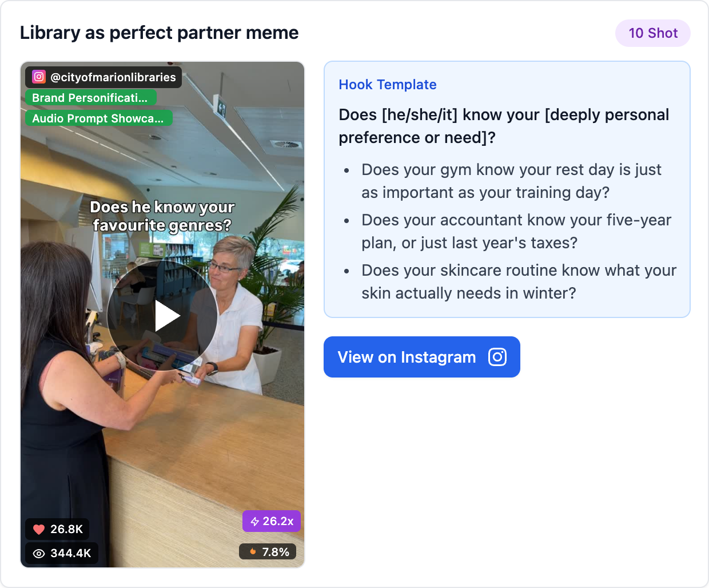709x588 pixels.
Task: Click the 10 Shot badge
Action: (653, 33)
